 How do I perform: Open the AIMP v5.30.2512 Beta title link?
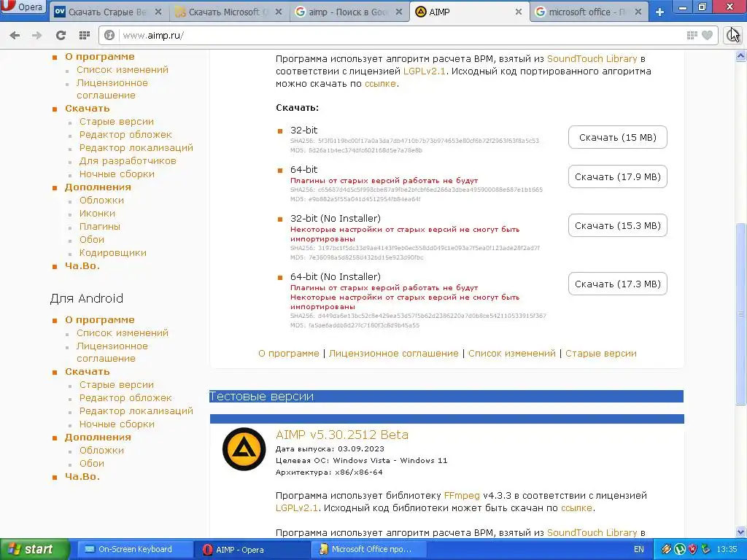[341, 435]
